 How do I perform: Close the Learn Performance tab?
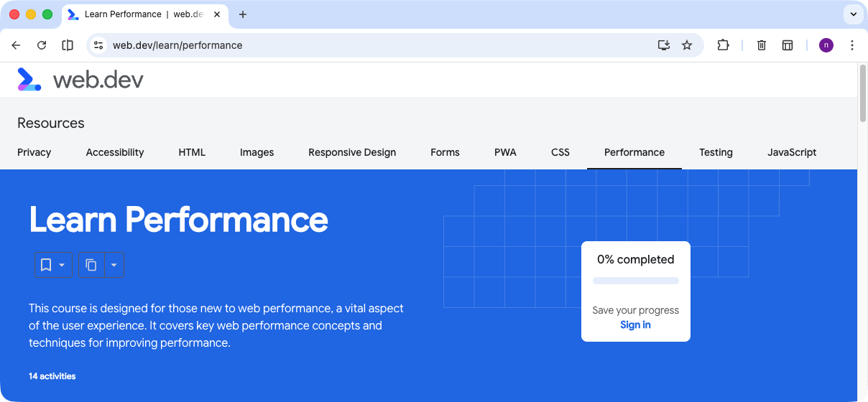click(x=217, y=14)
